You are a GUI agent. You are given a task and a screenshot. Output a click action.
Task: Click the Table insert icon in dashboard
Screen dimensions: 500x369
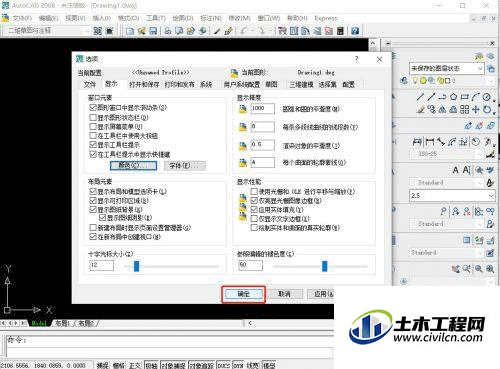[467, 240]
